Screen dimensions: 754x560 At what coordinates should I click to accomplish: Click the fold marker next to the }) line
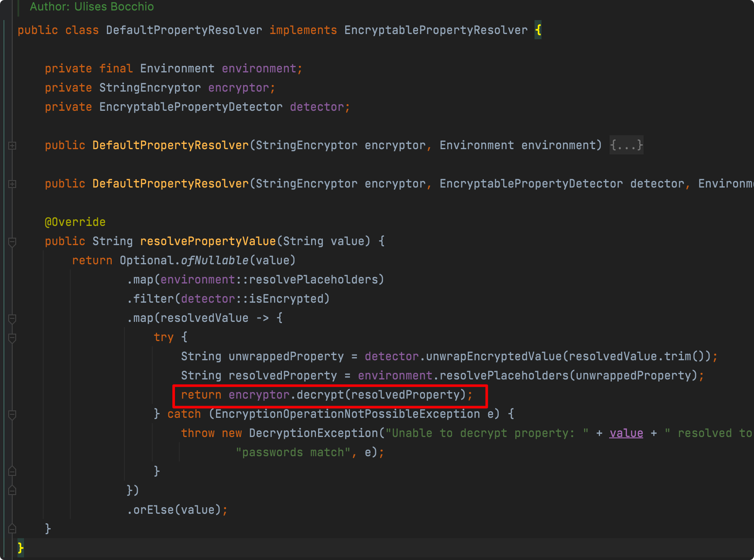click(12, 489)
